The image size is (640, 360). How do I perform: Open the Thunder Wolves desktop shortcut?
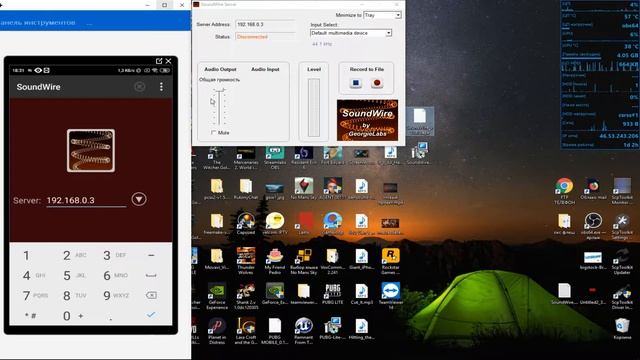[x=246, y=261]
